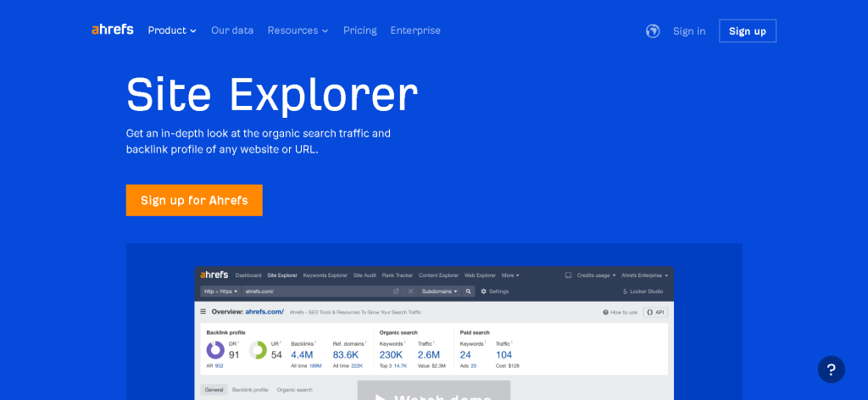Click the hamburger menu beside Overview

pyautogui.click(x=203, y=312)
